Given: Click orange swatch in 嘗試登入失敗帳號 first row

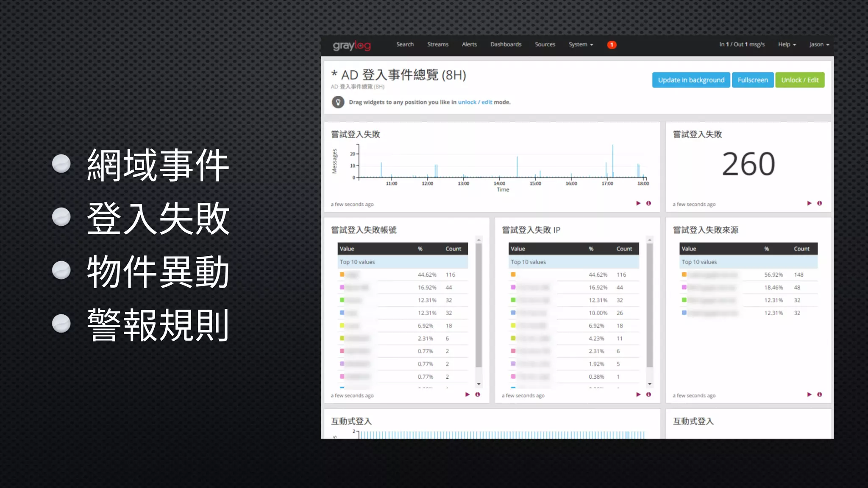Looking at the screenshot, I should tap(342, 274).
